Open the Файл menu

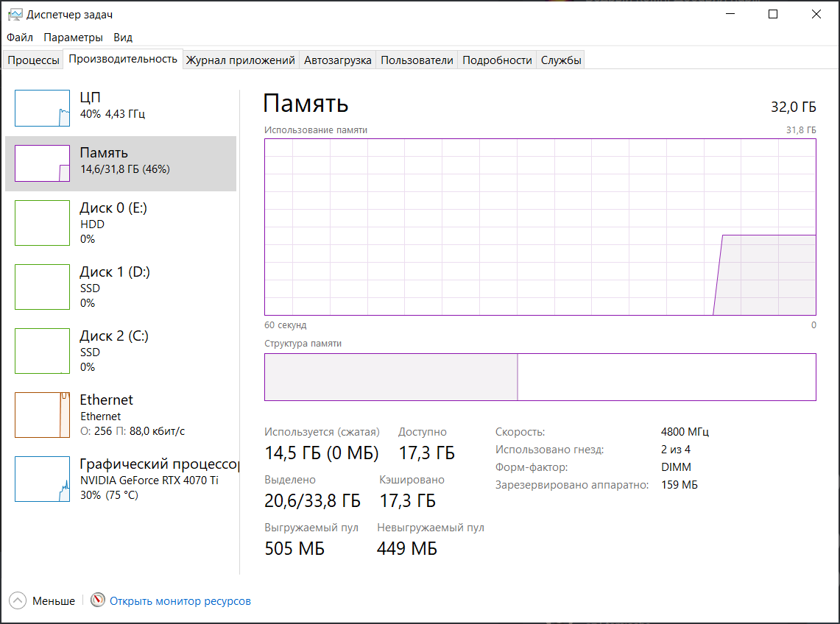[20, 38]
